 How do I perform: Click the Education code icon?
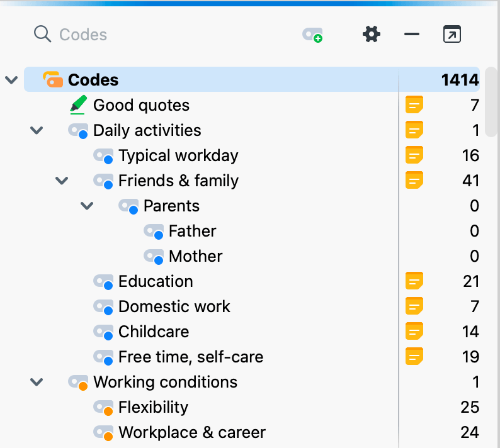tap(103, 282)
